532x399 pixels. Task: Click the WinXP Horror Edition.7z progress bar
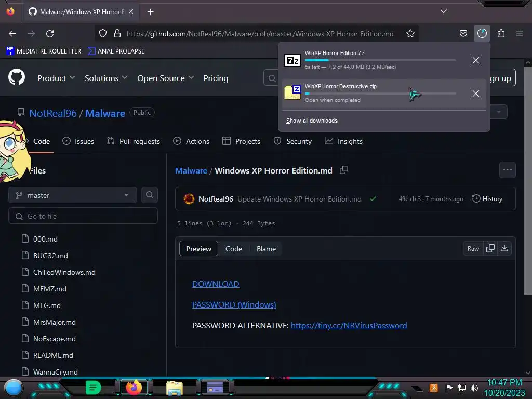[380, 60]
